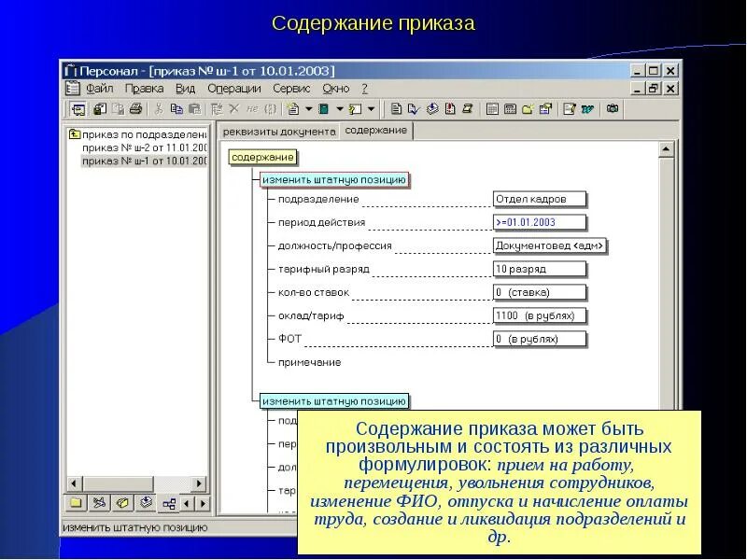The height and width of the screenshot is (560, 747).
Task: Click the hierarchy tree bottom panel tab
Action: [169, 504]
